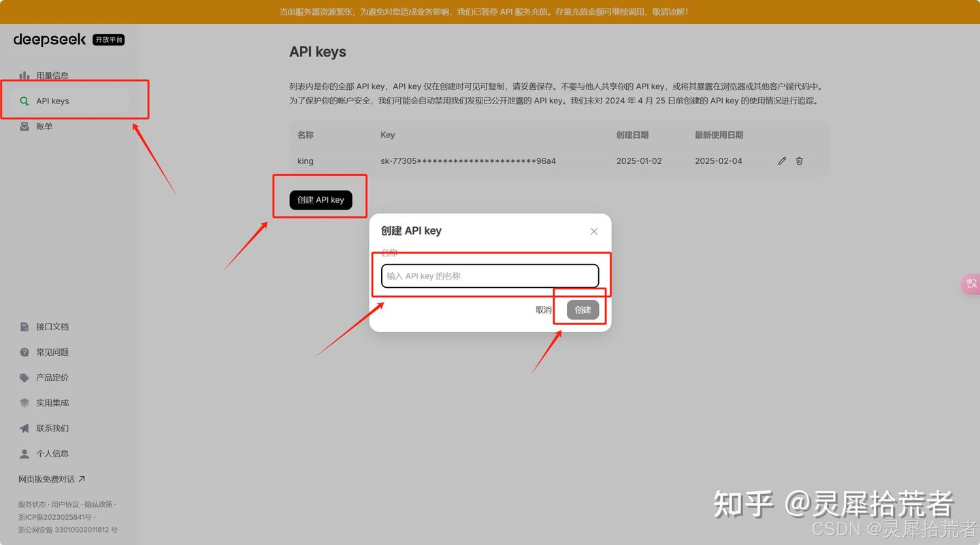The image size is (980, 545).
Task: Open the 实用集成 integrations page
Action: [51, 403]
